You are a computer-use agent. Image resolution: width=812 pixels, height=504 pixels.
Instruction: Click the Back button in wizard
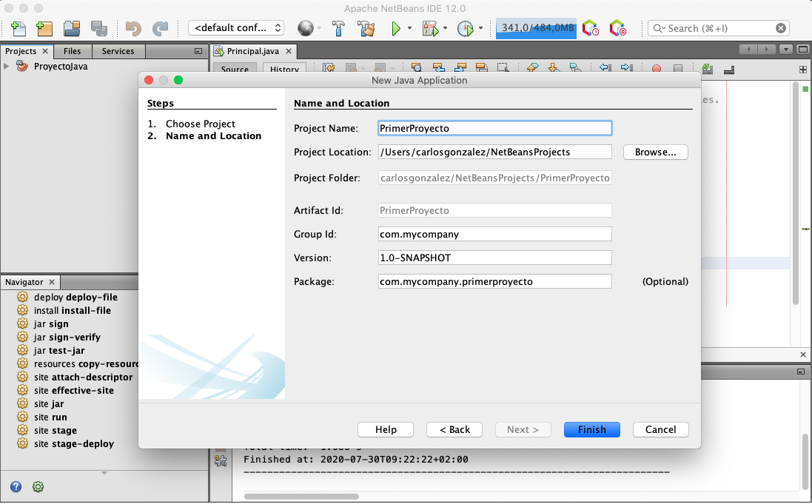pos(454,429)
